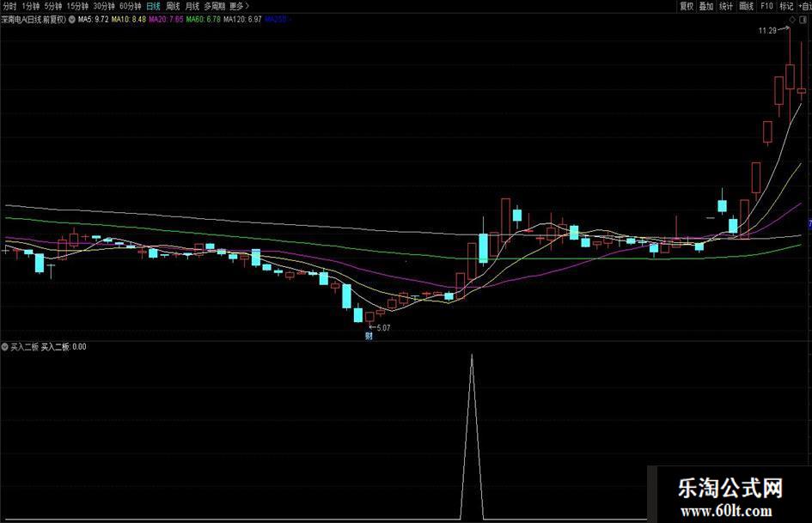Select the 周线 weekly chart tab
The height and width of the screenshot is (523, 812).
tap(173, 6)
